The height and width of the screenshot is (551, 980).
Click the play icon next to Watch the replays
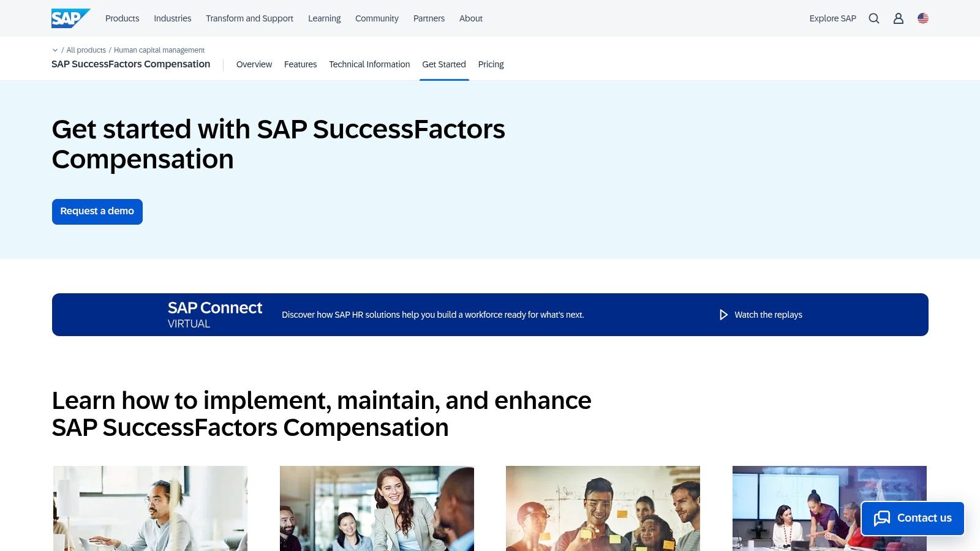point(723,314)
